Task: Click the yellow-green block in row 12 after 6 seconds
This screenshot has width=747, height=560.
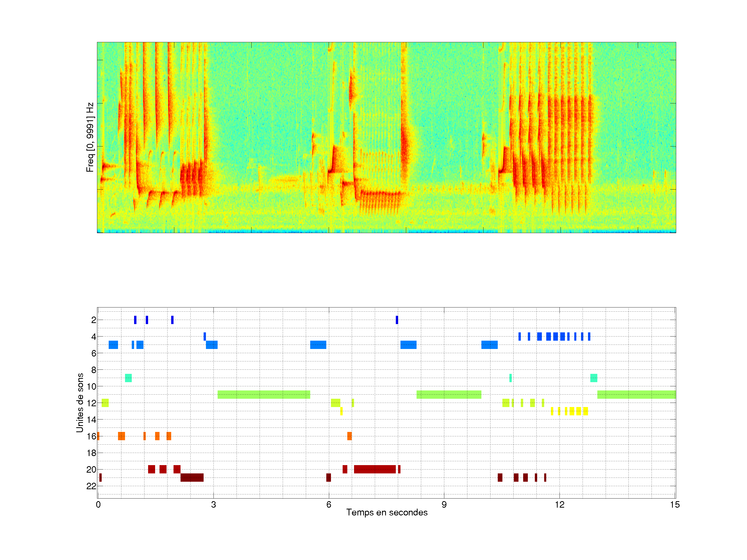Action: 335,403
